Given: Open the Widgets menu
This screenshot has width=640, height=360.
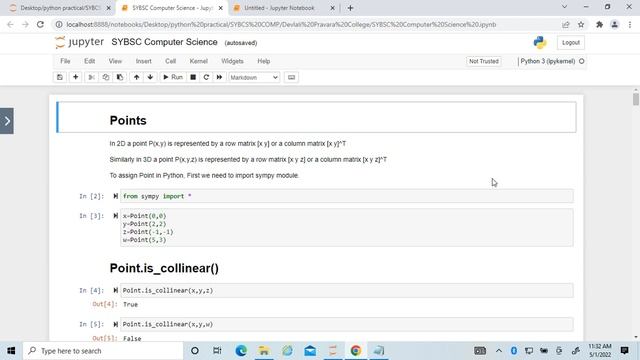Looking at the screenshot, I should 232,61.
